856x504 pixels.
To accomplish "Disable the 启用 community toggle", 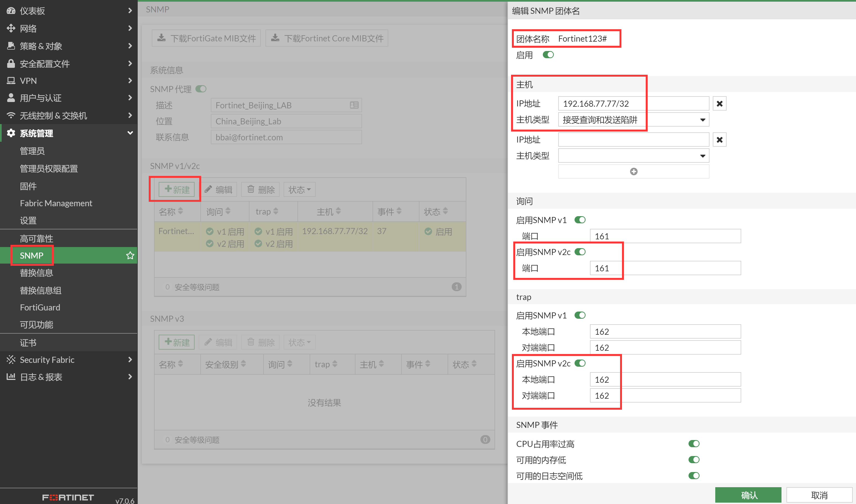I will [548, 55].
